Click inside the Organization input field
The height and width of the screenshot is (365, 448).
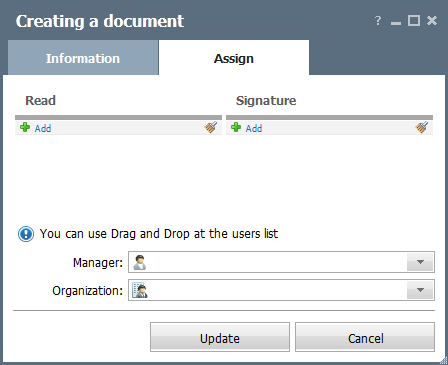tap(281, 290)
